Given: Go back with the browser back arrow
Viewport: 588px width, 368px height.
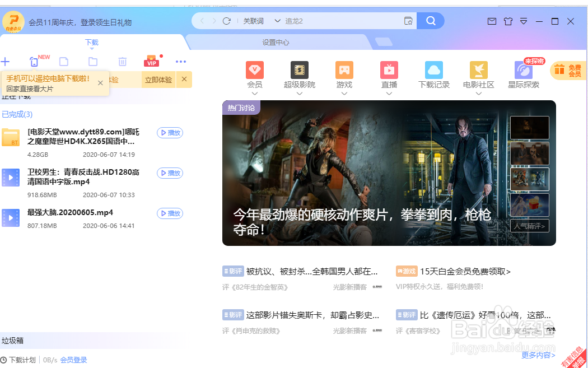Looking at the screenshot, I should point(202,21).
